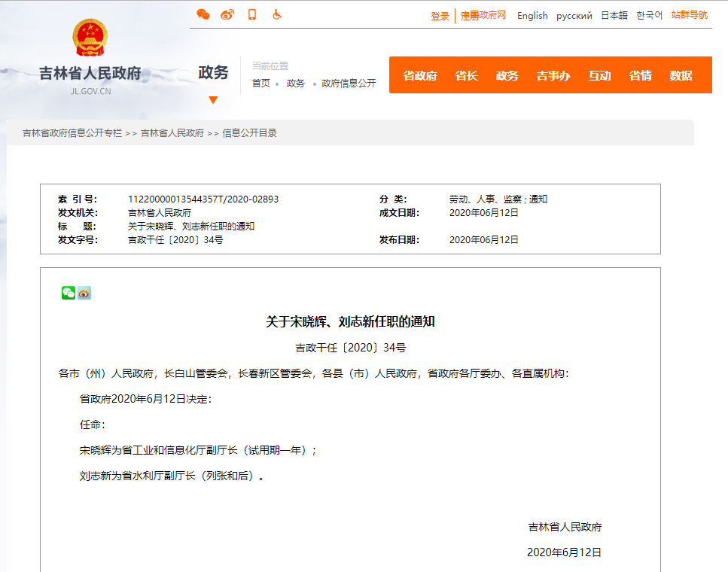Click the orange WeChat icon in top bar

click(x=203, y=14)
